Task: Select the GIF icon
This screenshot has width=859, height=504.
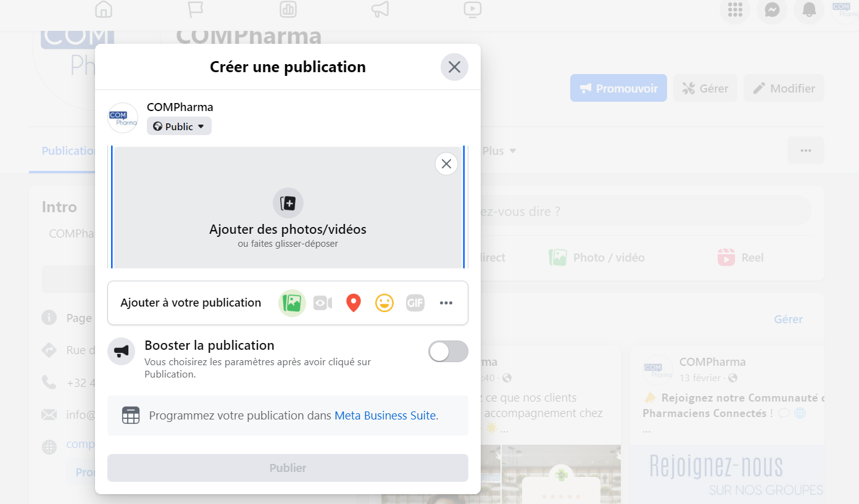Action: click(415, 303)
